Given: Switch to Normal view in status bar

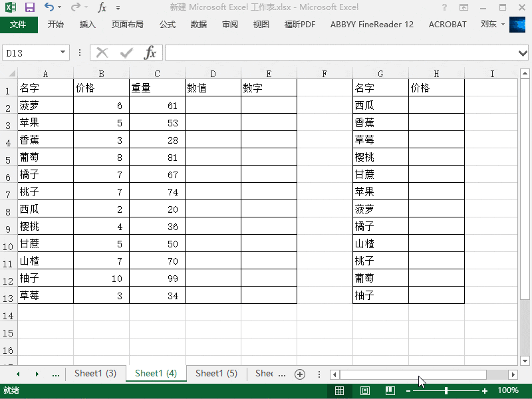Looking at the screenshot, I should tap(340, 392).
